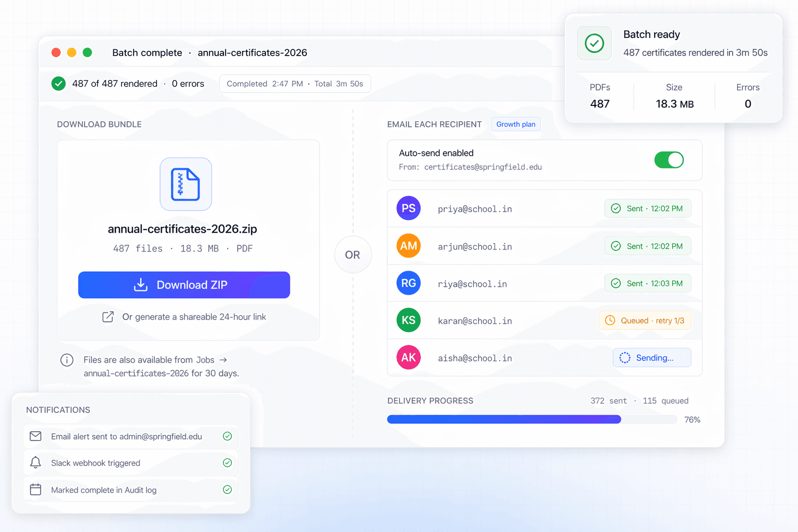Click the AK avatar for aisha
The height and width of the screenshot is (532, 798).
(408, 357)
